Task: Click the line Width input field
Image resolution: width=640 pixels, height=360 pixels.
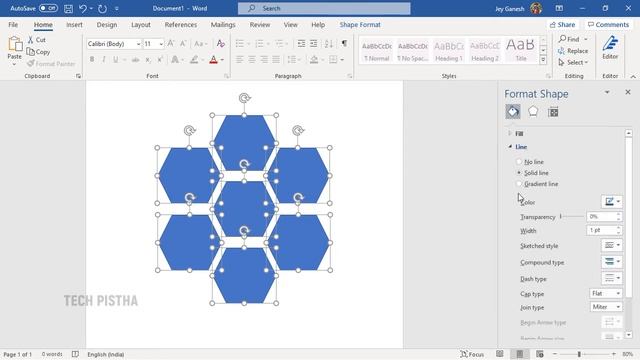Action: (602, 230)
